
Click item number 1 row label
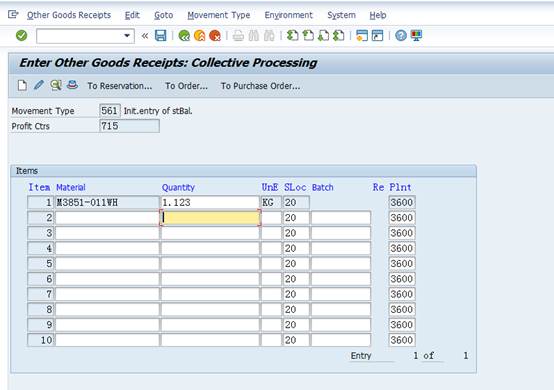pos(41,202)
